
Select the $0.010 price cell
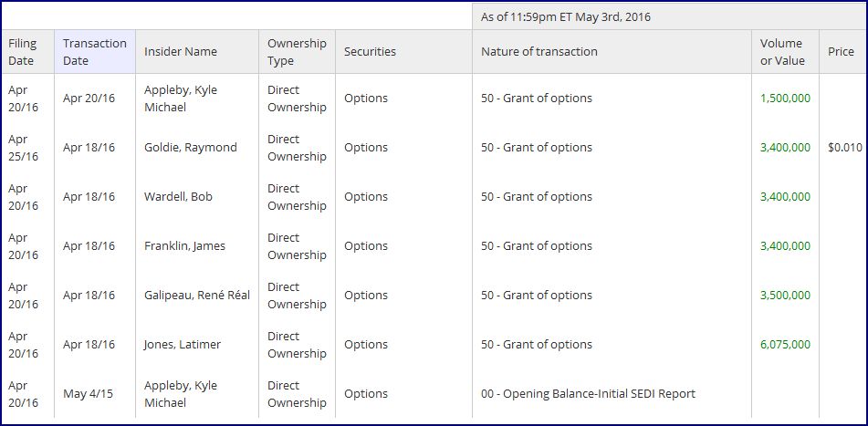point(844,148)
